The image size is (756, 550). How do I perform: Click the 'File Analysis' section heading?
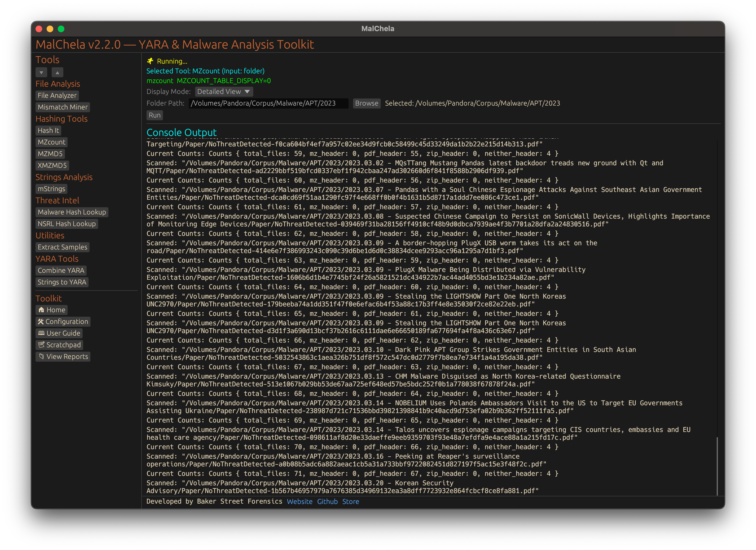(58, 84)
